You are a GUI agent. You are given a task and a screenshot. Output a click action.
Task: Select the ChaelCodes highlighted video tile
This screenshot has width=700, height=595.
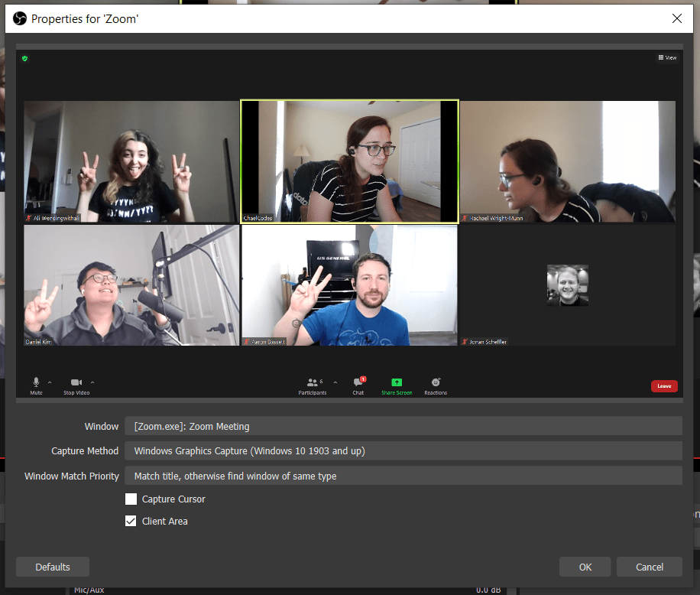tap(349, 161)
